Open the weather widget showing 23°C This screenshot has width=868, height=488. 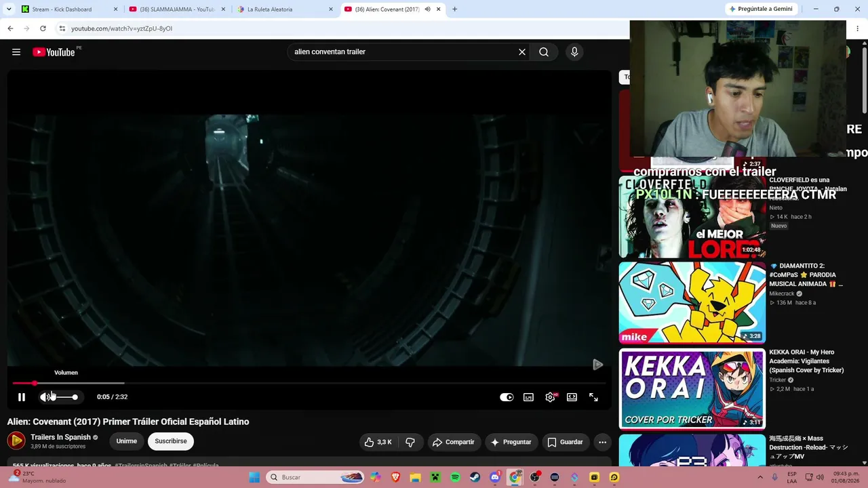[39, 477]
